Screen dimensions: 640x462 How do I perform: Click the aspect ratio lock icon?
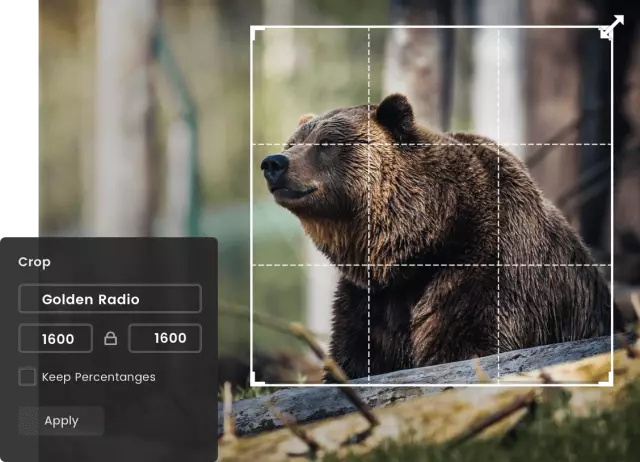click(x=110, y=338)
